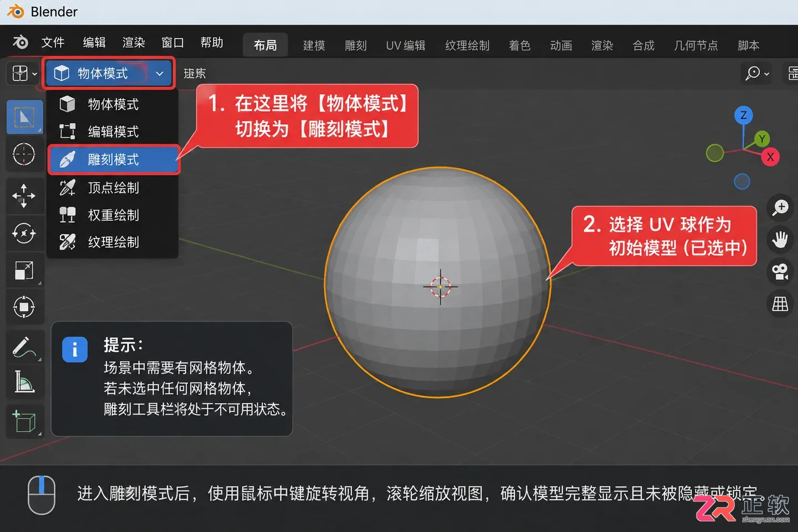Open the 雕刻 workspace tab
Image resolution: width=798 pixels, height=532 pixels.
(356, 45)
